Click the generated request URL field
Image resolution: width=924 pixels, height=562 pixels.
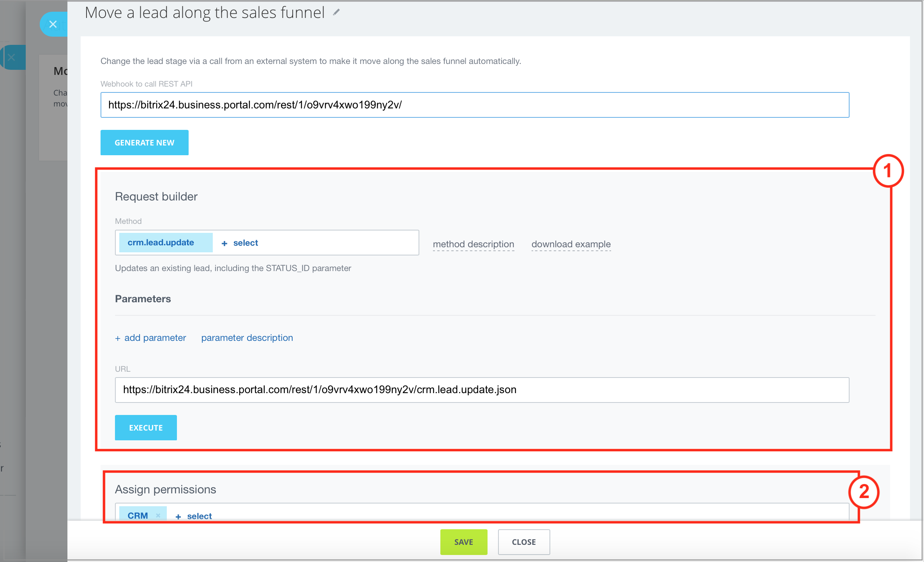click(482, 390)
